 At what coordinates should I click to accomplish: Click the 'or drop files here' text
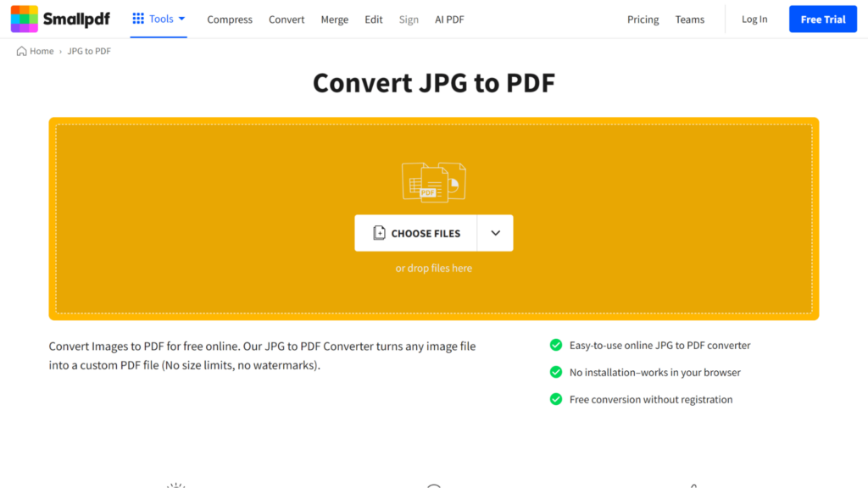[434, 268]
